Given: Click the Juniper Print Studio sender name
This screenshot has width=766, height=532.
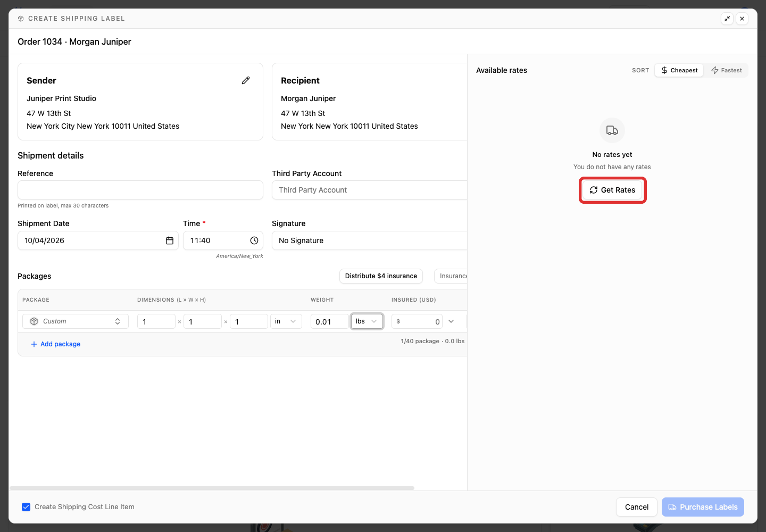Looking at the screenshot, I should [62, 98].
